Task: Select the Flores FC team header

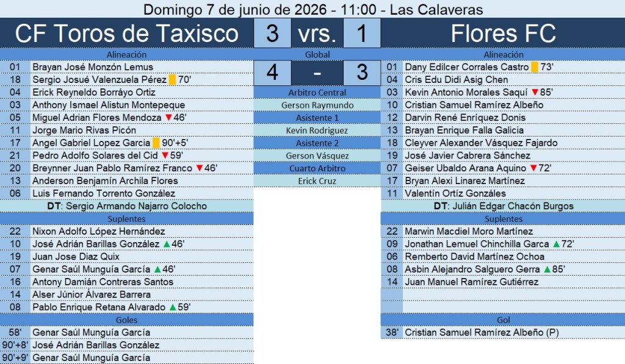Action: click(x=503, y=33)
